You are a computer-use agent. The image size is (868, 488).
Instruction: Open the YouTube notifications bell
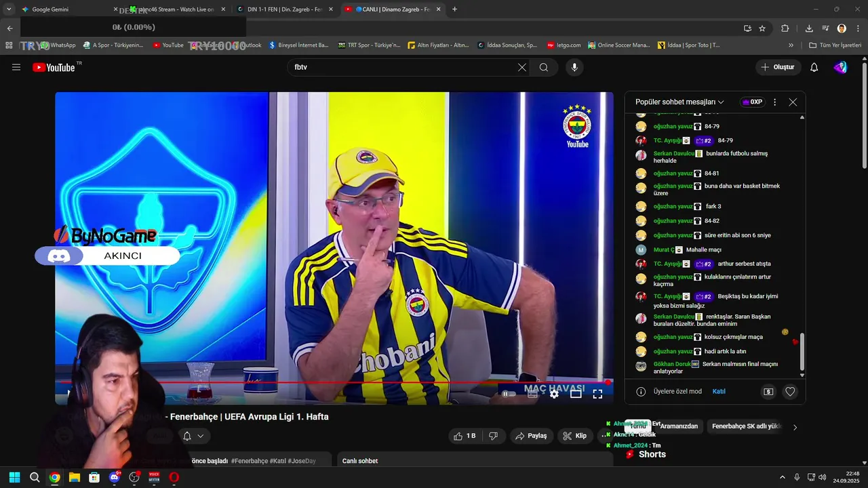tap(814, 67)
